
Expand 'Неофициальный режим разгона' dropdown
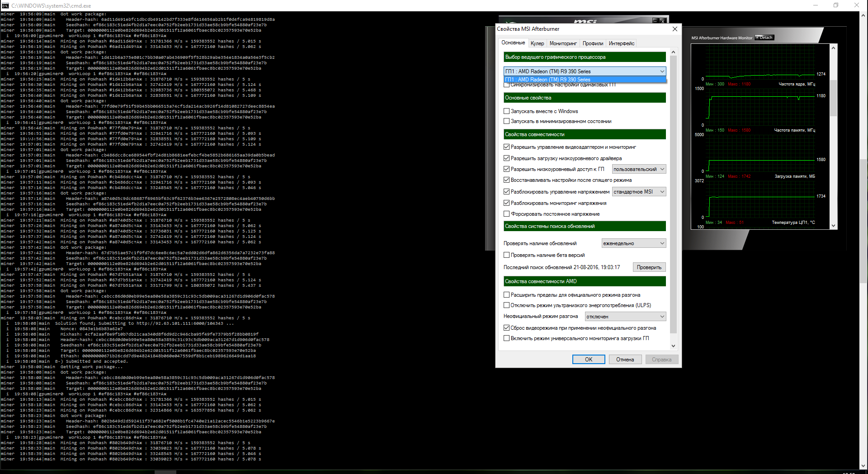click(x=625, y=317)
